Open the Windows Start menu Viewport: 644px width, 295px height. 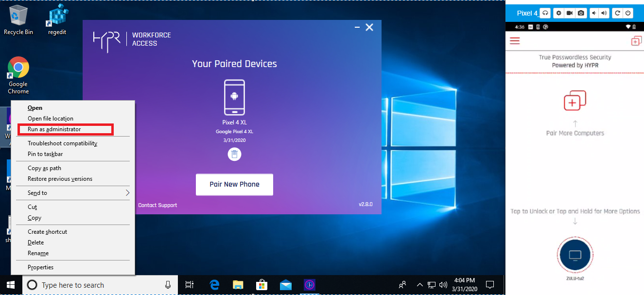[11, 285]
